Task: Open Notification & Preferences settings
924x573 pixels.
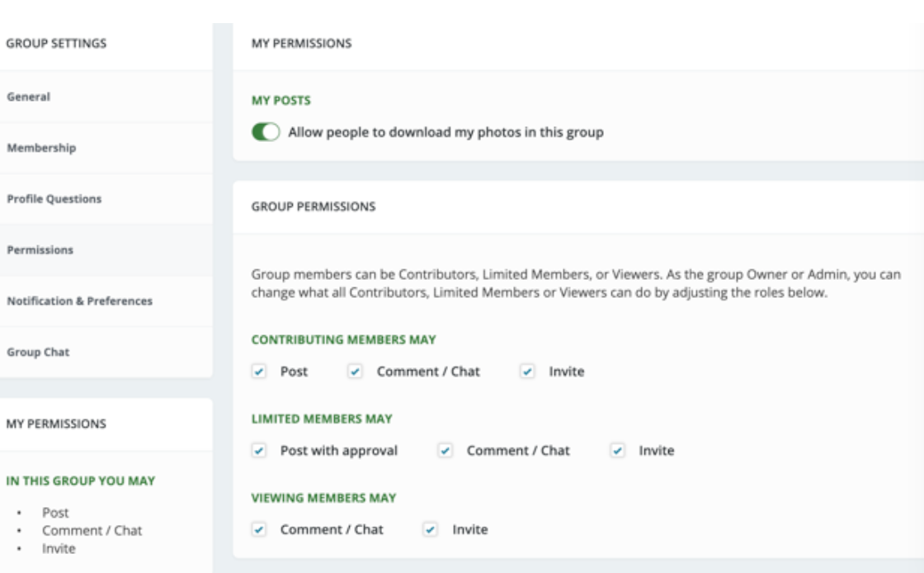Action: point(106,301)
